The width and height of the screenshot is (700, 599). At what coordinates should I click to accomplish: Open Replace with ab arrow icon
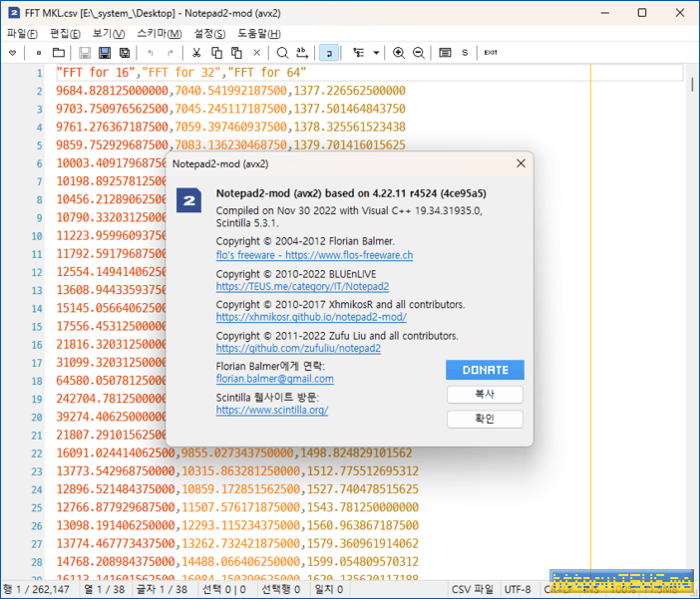pyautogui.click(x=302, y=53)
